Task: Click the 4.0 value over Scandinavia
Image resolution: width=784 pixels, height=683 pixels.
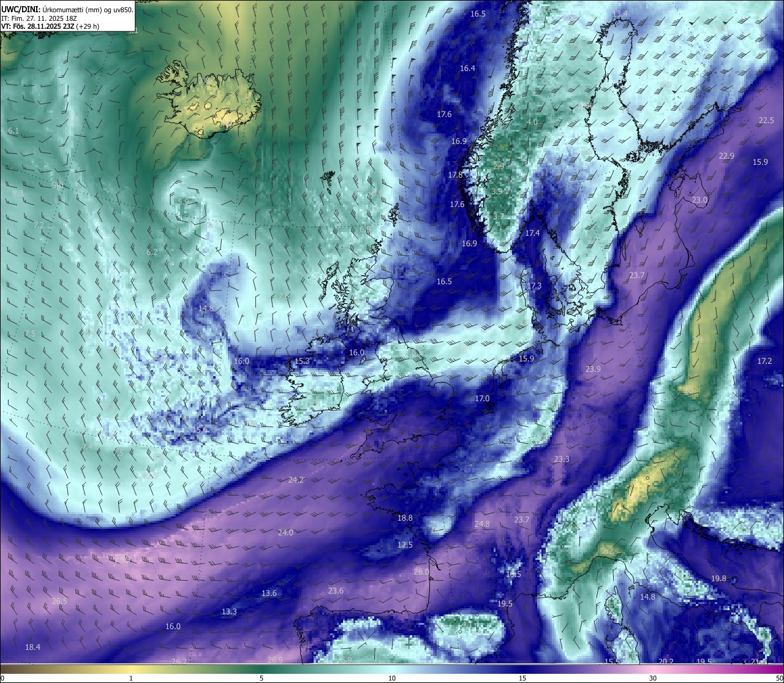Action: [x=532, y=123]
